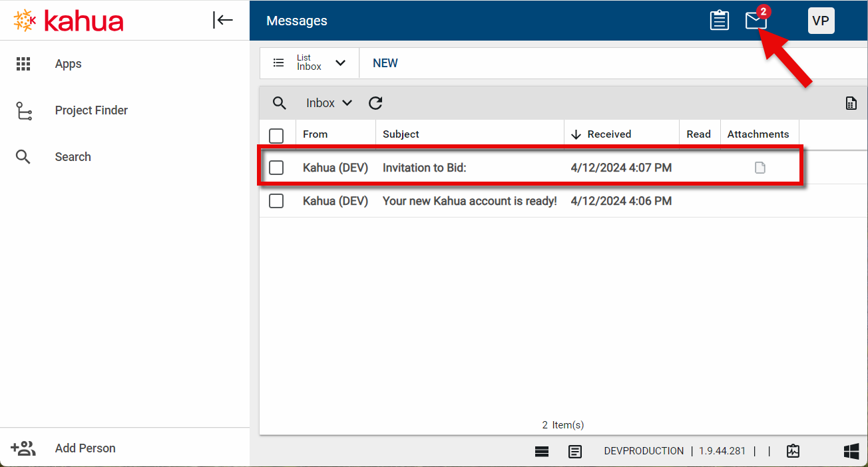Toggle the select-all checkbox in header row
Image resolution: width=868 pixels, height=467 pixels.
[276, 135]
